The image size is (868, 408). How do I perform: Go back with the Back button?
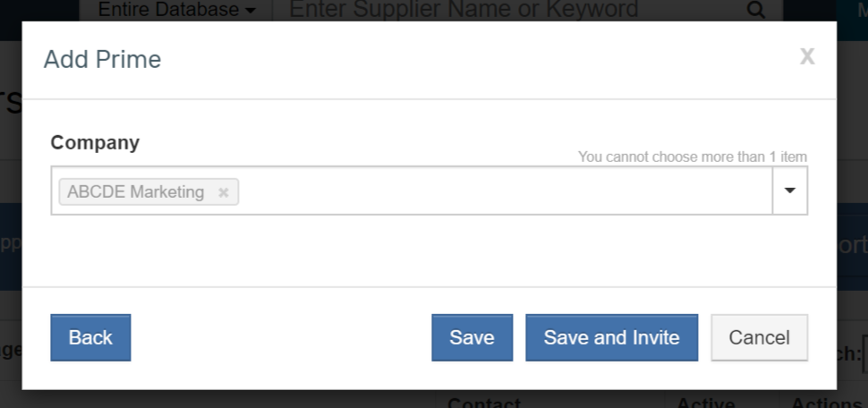pyautogui.click(x=90, y=337)
